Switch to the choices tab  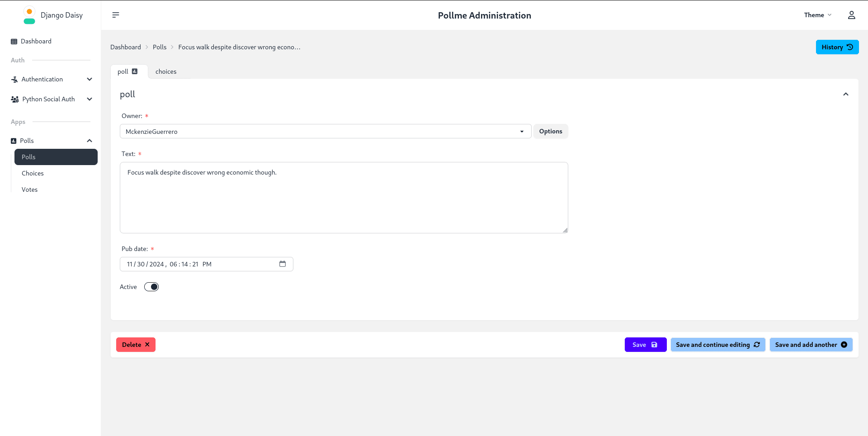coord(166,71)
